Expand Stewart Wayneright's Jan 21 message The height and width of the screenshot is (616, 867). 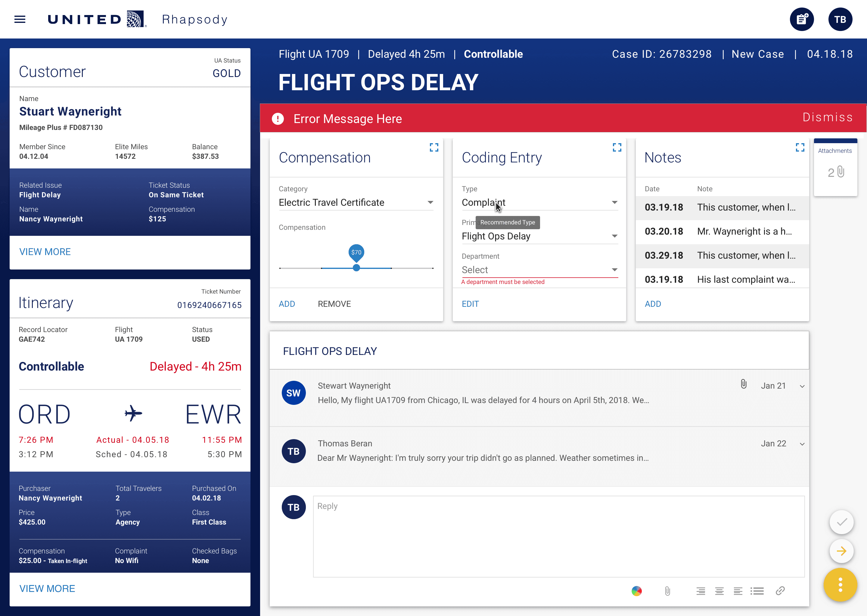click(802, 386)
